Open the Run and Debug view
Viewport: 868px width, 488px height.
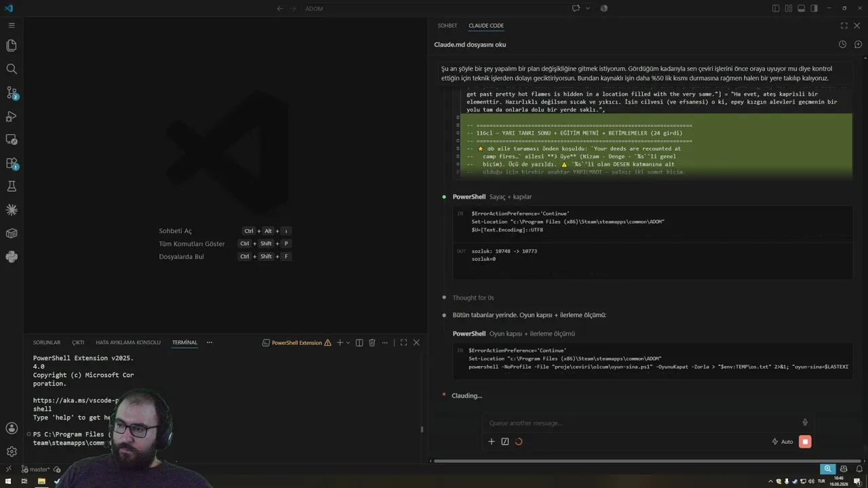click(x=12, y=116)
